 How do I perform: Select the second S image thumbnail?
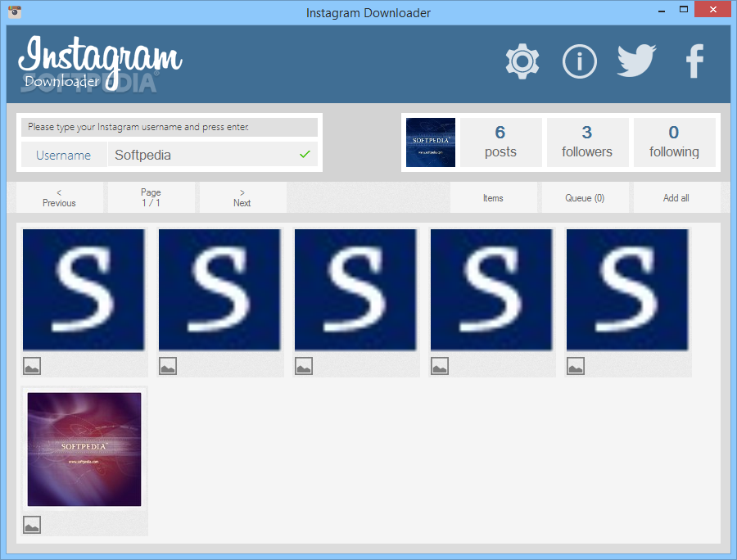point(219,289)
